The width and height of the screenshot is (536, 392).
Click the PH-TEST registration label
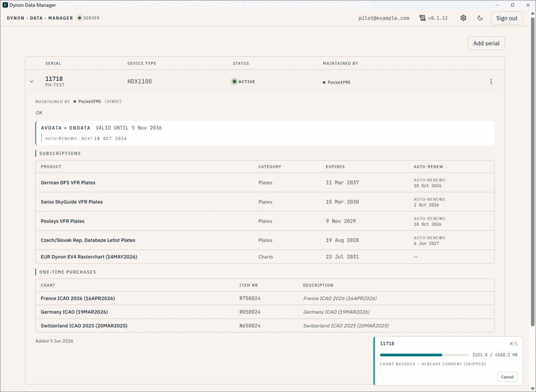point(55,85)
